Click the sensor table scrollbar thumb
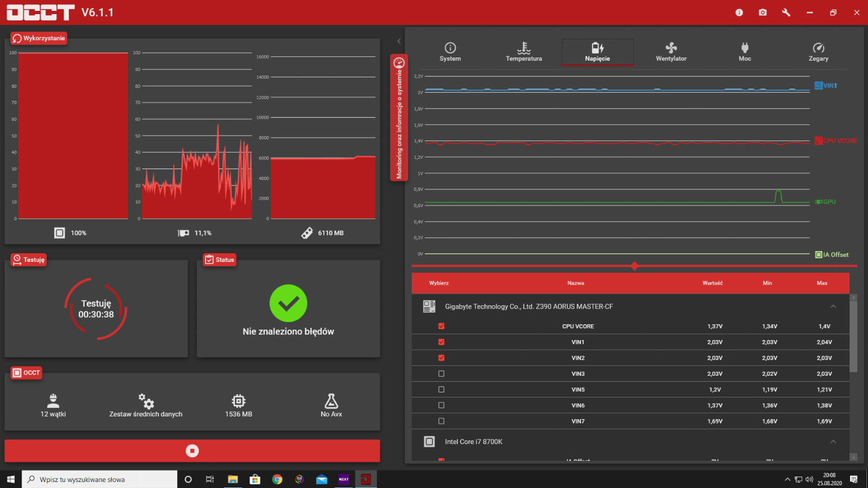Screen dimensions: 868x488 pos(853,337)
